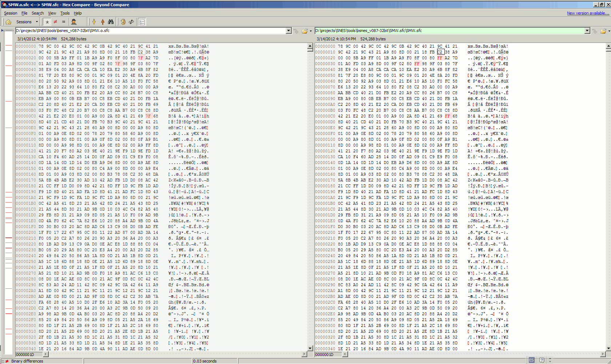Open the File menu
This screenshot has width=611, height=364.
click(24, 13)
